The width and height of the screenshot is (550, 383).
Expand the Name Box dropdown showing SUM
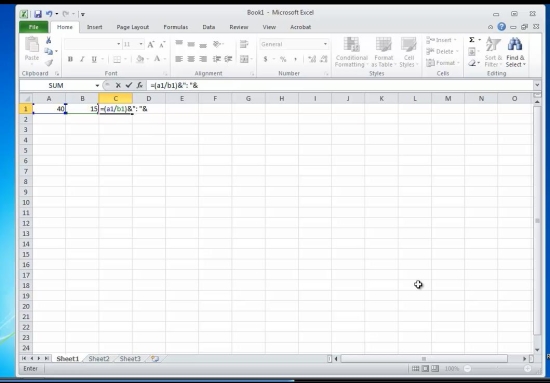point(97,86)
